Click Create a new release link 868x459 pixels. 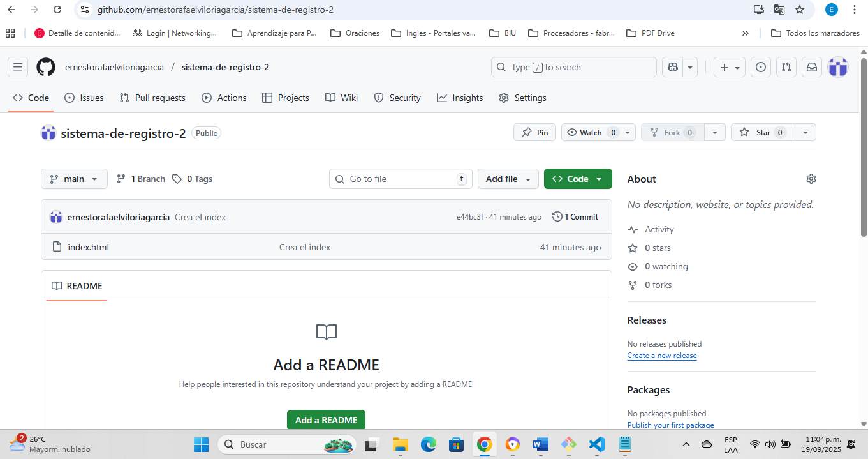pyautogui.click(x=662, y=356)
